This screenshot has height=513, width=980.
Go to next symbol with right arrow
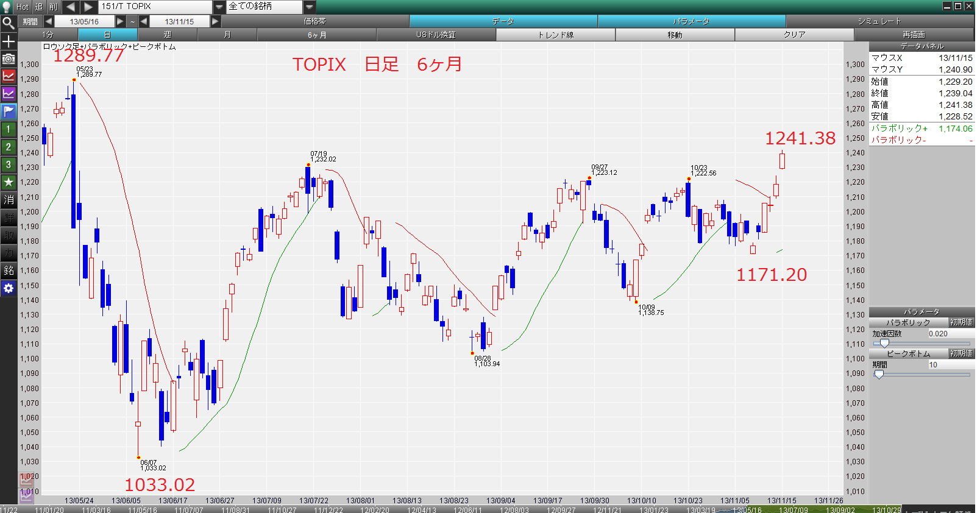click(88, 7)
